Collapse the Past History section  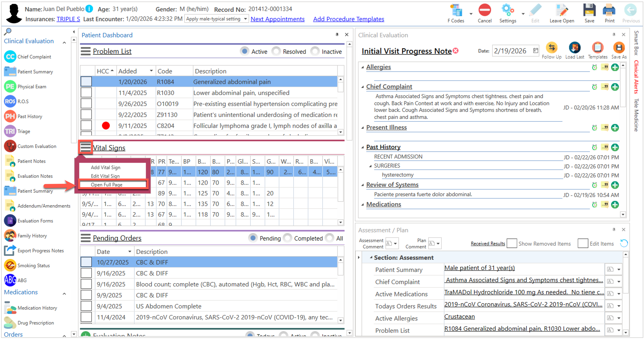363,147
